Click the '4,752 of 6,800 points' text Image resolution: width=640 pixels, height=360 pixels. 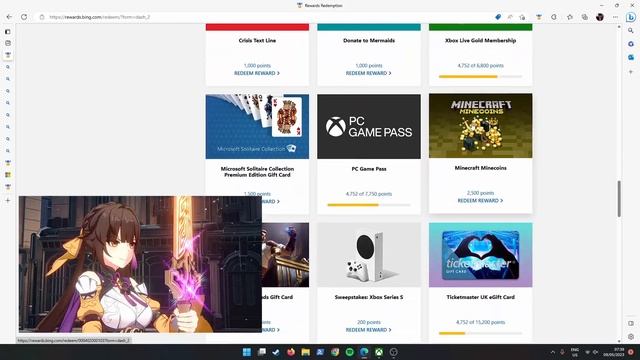[480, 65]
